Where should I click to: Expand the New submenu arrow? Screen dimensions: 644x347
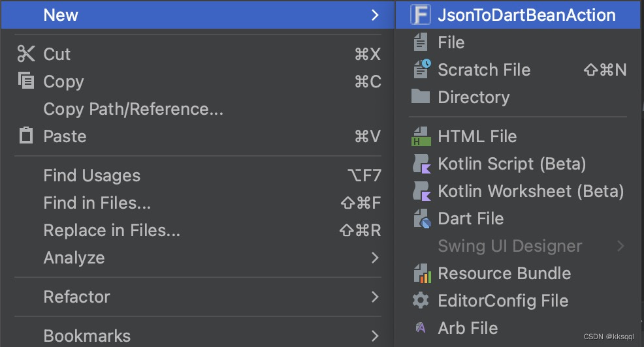pos(374,15)
